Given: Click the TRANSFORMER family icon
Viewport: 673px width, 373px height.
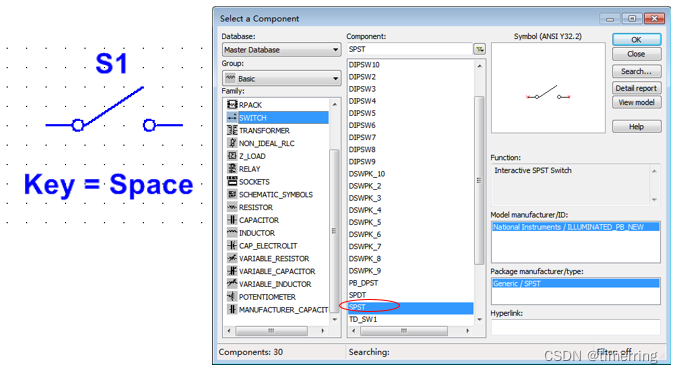Looking at the screenshot, I should 232,130.
